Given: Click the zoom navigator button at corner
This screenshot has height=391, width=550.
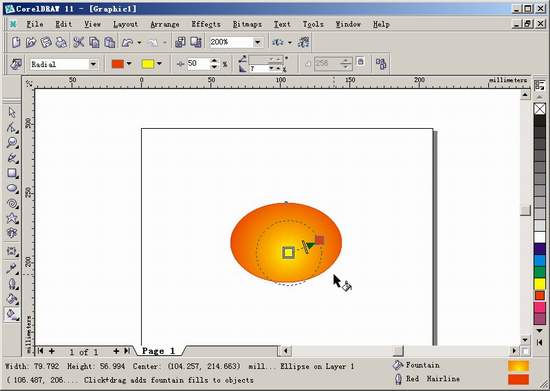Looking at the screenshot, I should [525, 351].
